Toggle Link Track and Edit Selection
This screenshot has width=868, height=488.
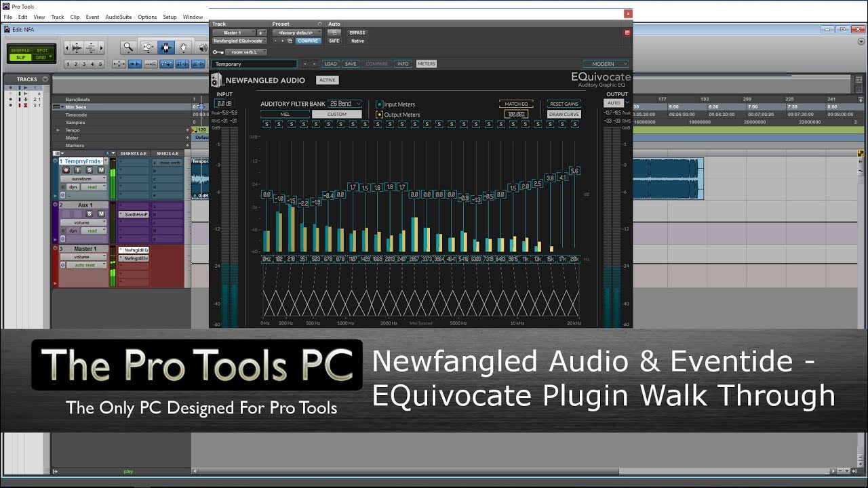197,64
